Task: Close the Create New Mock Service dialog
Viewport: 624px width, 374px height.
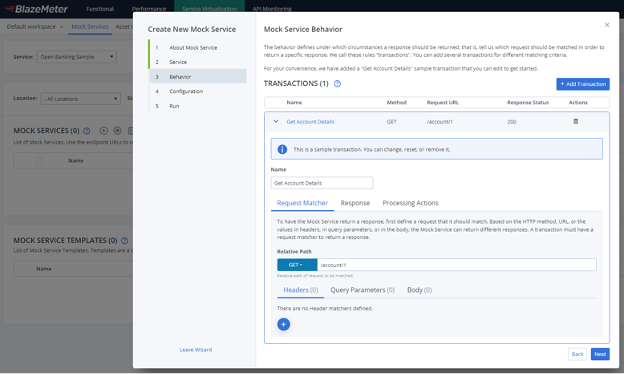Action: (607, 25)
